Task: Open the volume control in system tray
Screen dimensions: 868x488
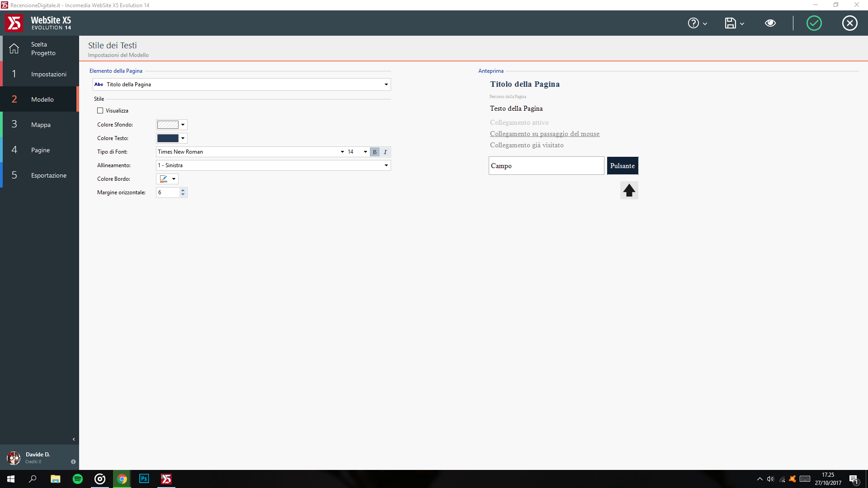Action: tap(770, 479)
